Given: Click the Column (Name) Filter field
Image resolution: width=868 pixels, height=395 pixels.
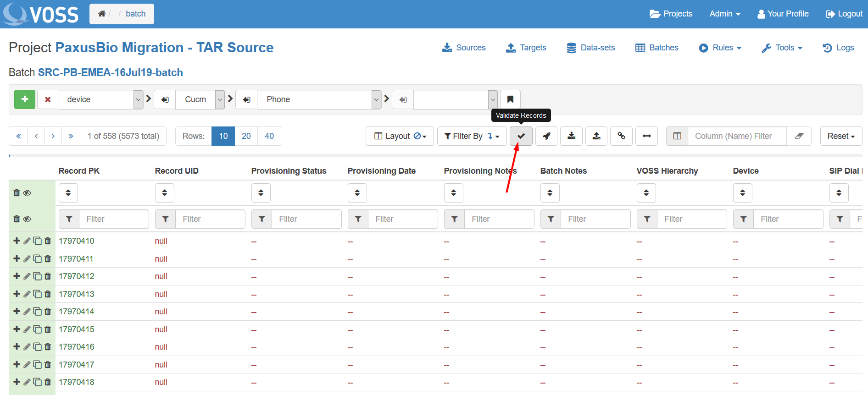Looking at the screenshot, I should tap(737, 136).
